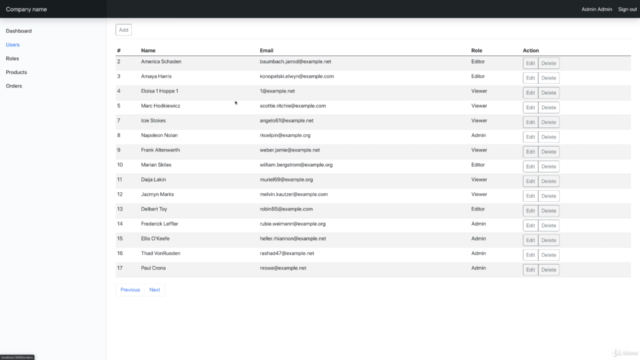Delete user Paul Crona

point(549,270)
